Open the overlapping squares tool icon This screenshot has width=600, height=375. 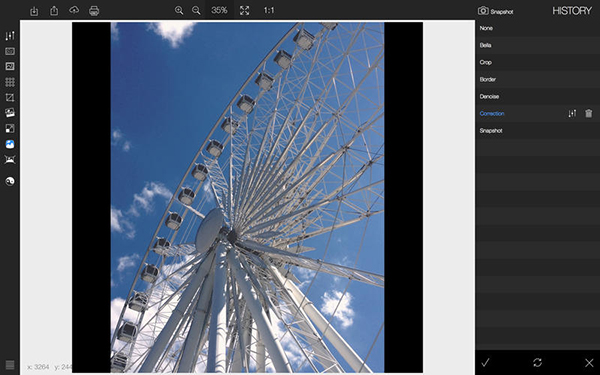tap(10, 129)
